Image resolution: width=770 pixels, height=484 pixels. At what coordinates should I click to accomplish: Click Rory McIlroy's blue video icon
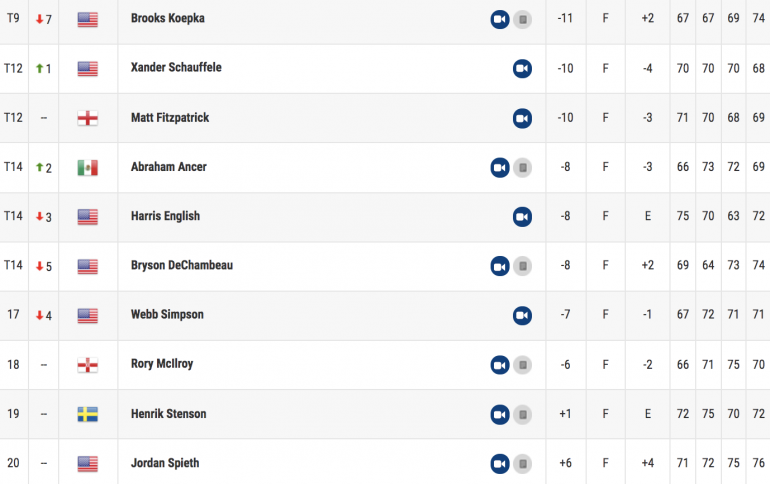[500, 365]
